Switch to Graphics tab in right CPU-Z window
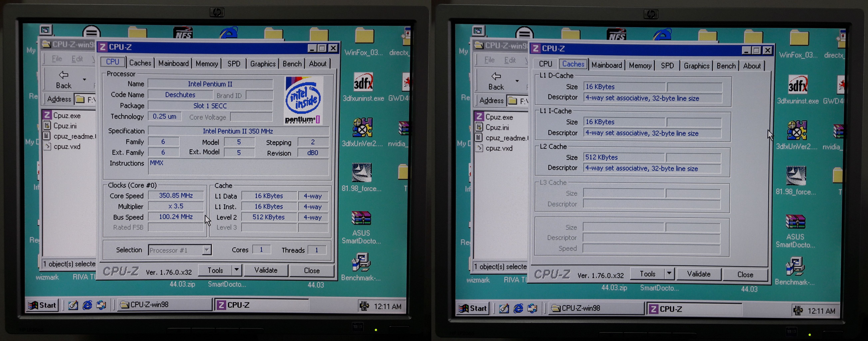The image size is (868, 341). coord(696,65)
